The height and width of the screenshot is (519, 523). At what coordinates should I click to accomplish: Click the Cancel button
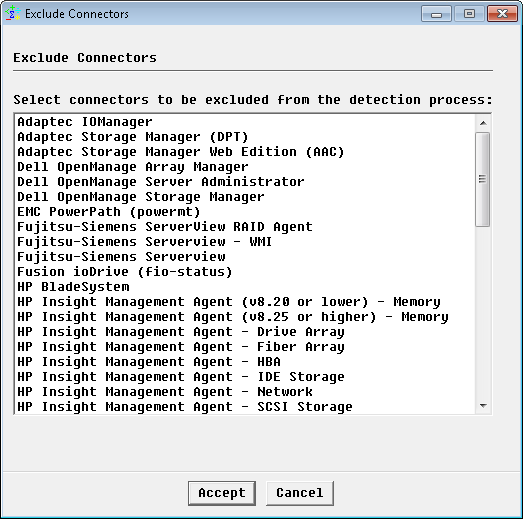pos(300,493)
